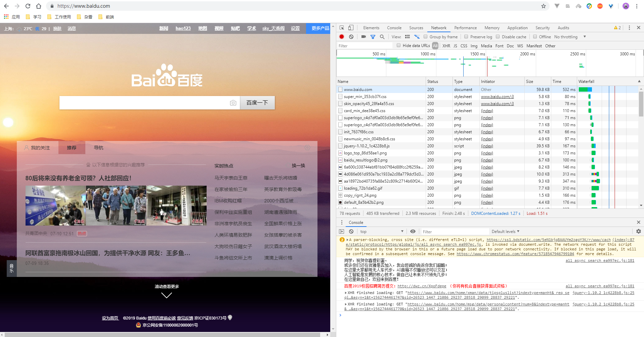Image resolution: width=644 pixels, height=337 pixels.
Task: Check the Disable cache box
Action: (x=498, y=37)
